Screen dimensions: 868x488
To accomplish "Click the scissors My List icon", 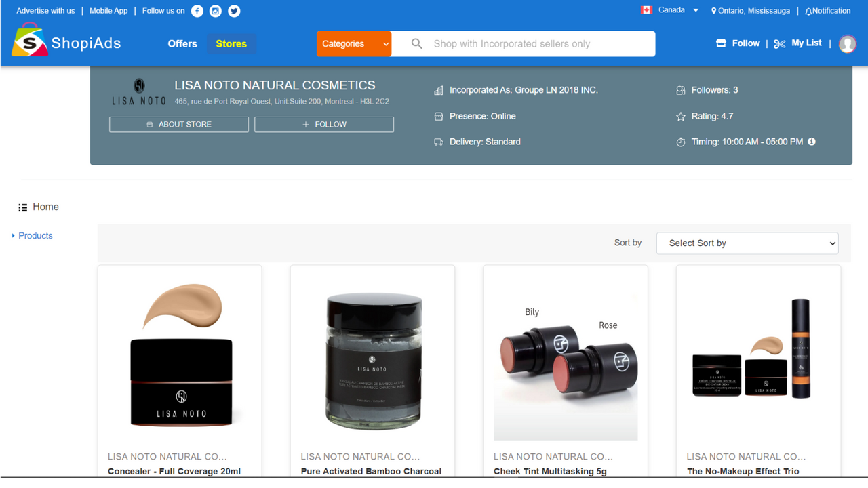I will pyautogui.click(x=780, y=44).
